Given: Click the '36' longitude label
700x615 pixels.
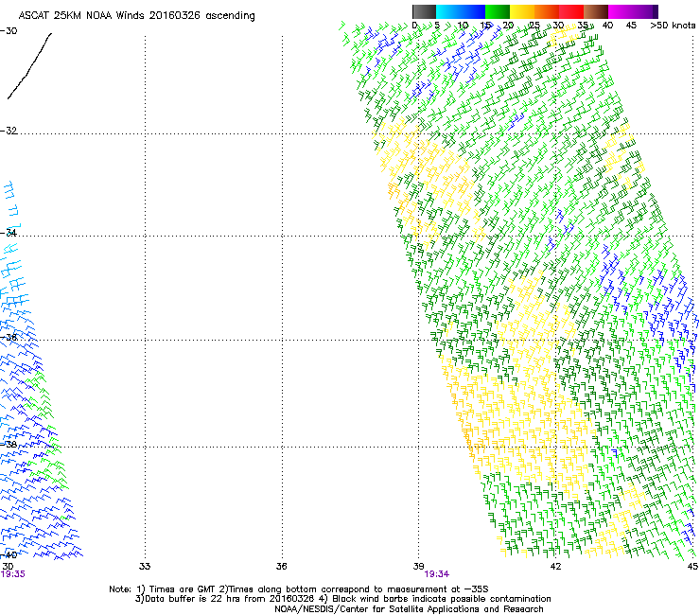Looking at the screenshot, I should [281, 567].
